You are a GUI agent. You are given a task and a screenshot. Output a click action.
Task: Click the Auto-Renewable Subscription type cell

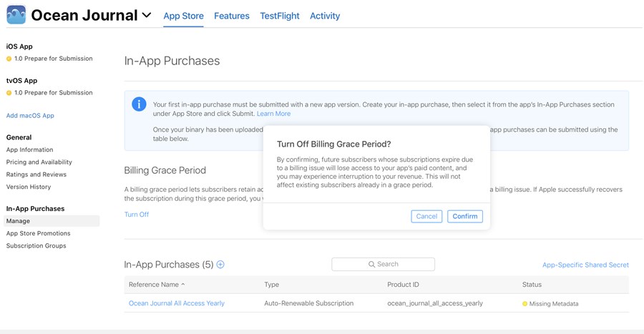309,303
